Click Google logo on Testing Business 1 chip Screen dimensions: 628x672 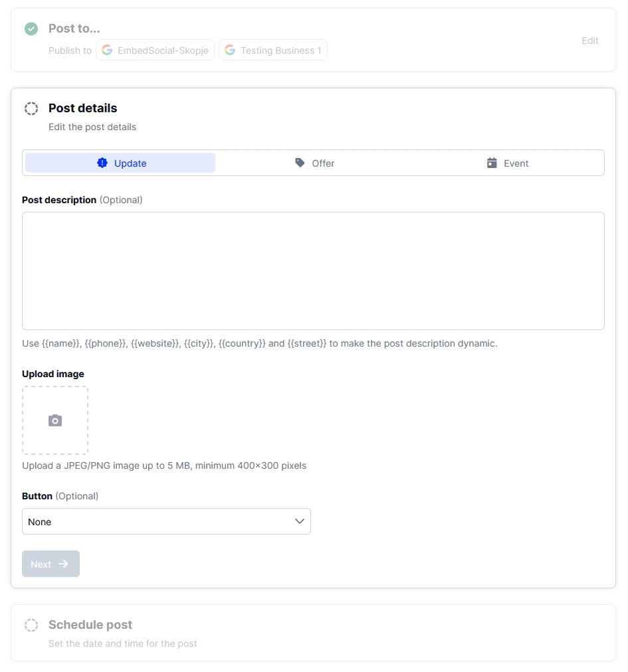click(230, 50)
